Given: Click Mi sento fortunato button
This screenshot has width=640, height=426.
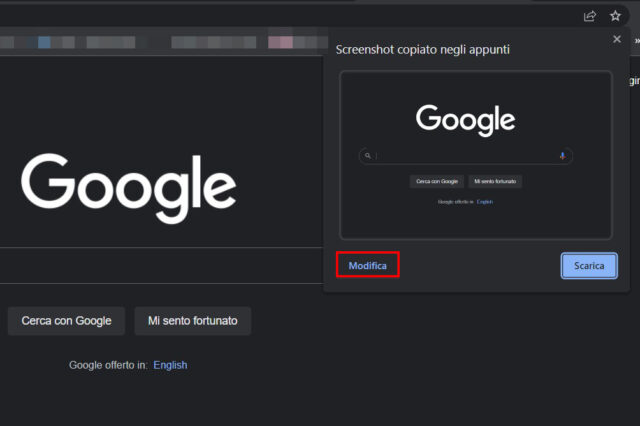Looking at the screenshot, I should point(193,321).
